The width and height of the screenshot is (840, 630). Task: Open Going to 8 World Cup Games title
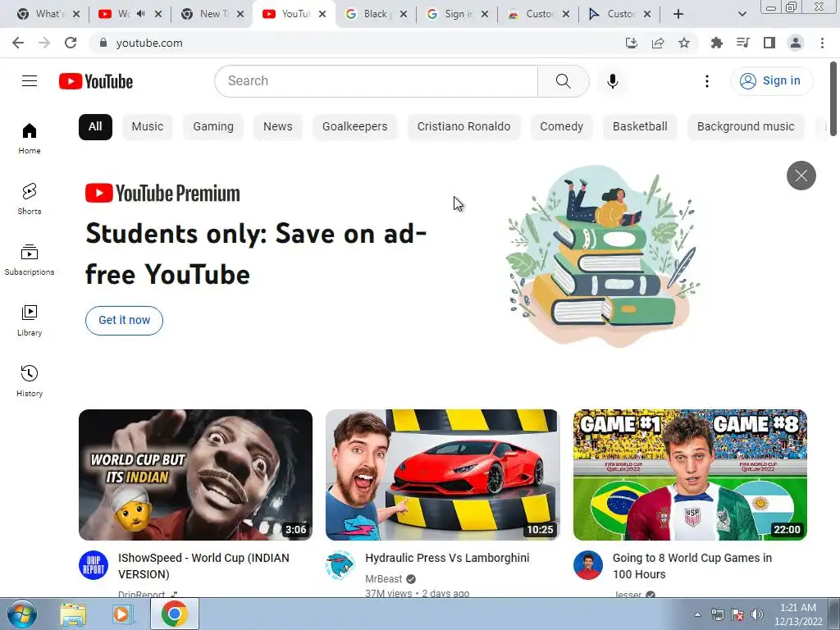tap(692, 566)
